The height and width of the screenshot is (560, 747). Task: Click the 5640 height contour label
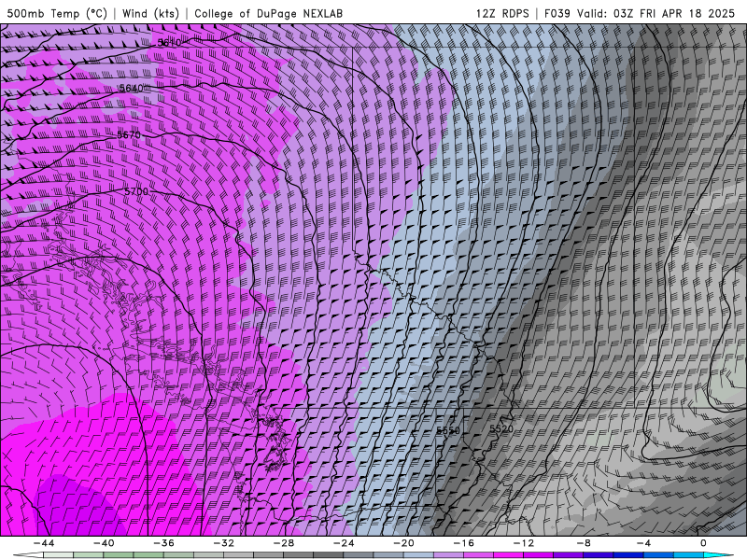point(131,88)
